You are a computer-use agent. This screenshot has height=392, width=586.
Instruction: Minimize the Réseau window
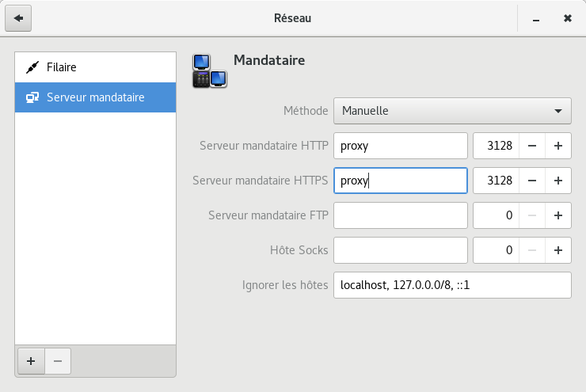[536, 18]
